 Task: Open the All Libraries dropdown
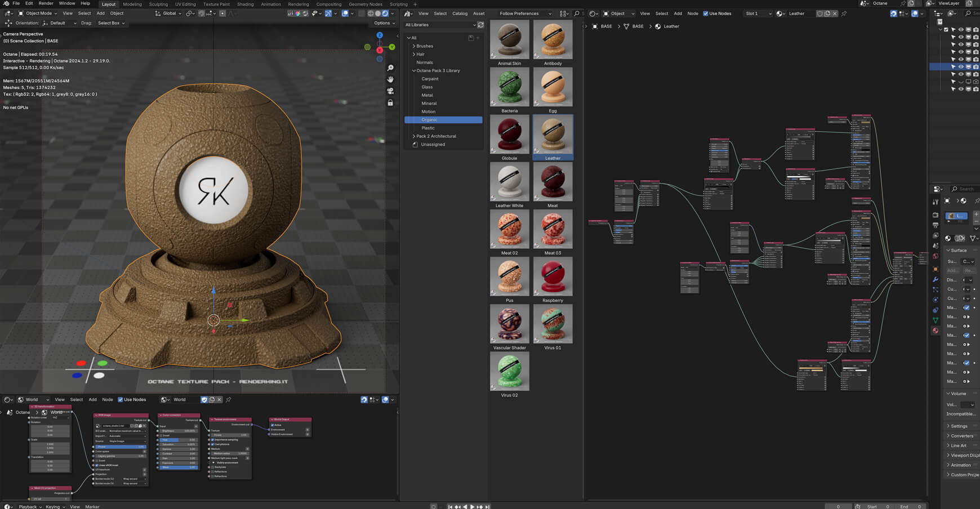pyautogui.click(x=440, y=25)
